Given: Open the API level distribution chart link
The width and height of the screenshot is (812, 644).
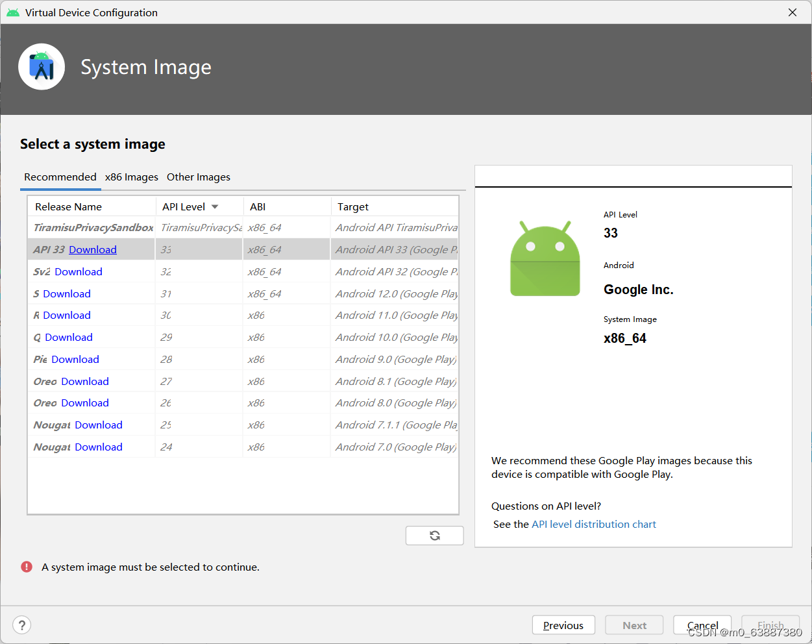Looking at the screenshot, I should 594,525.
